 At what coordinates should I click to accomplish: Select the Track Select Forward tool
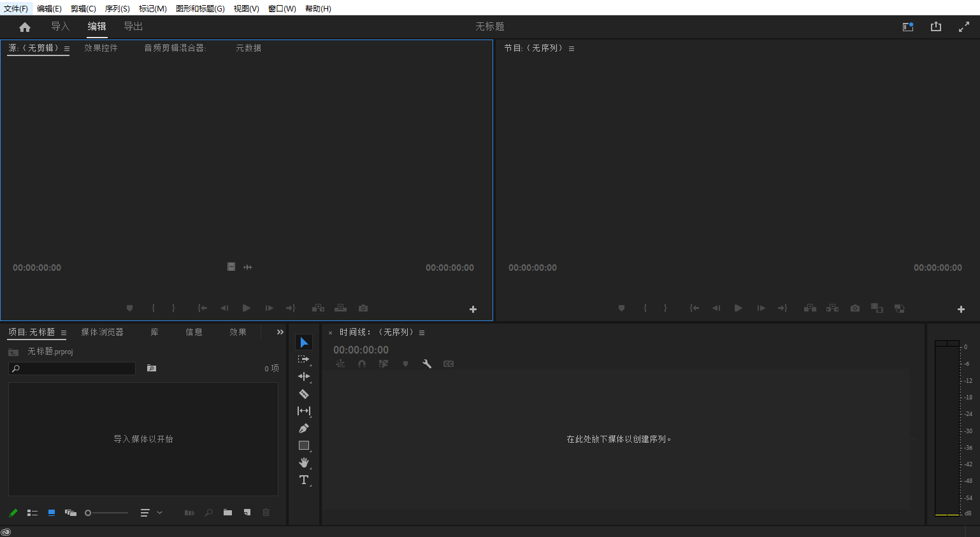(304, 359)
